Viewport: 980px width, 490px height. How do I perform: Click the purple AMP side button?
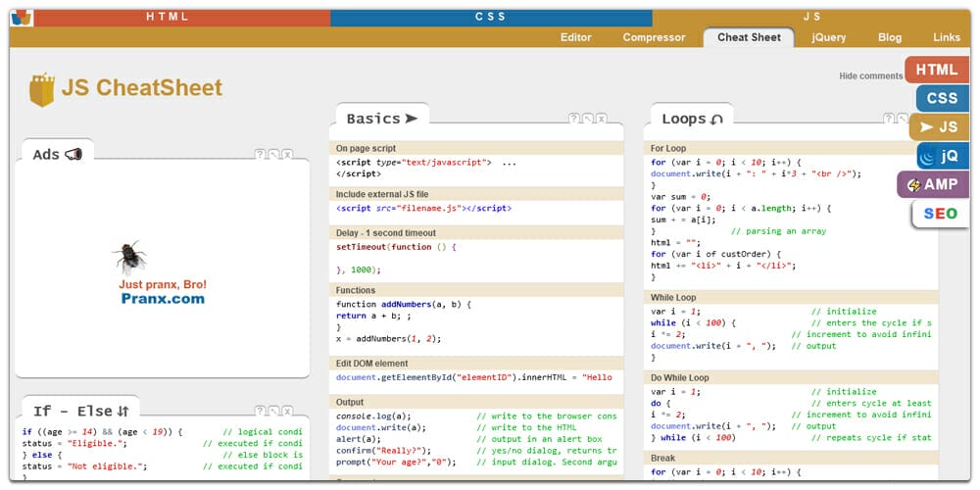point(933,185)
